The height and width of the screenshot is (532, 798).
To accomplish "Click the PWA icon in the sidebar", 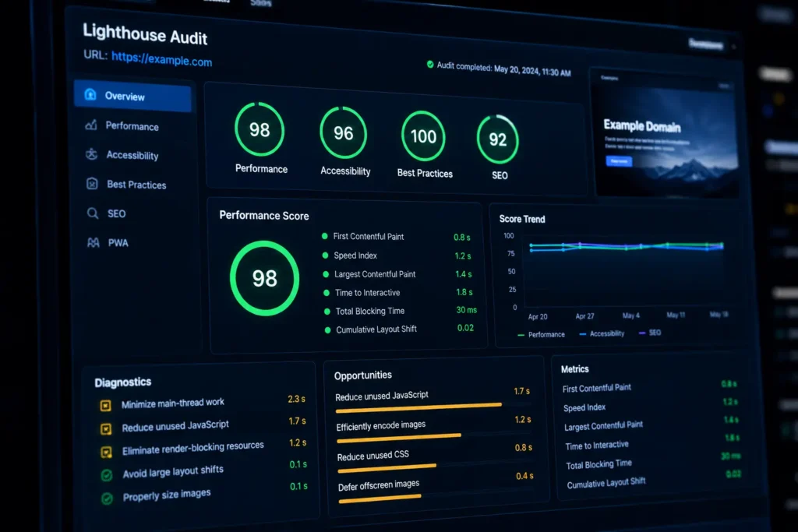I will click(x=94, y=242).
